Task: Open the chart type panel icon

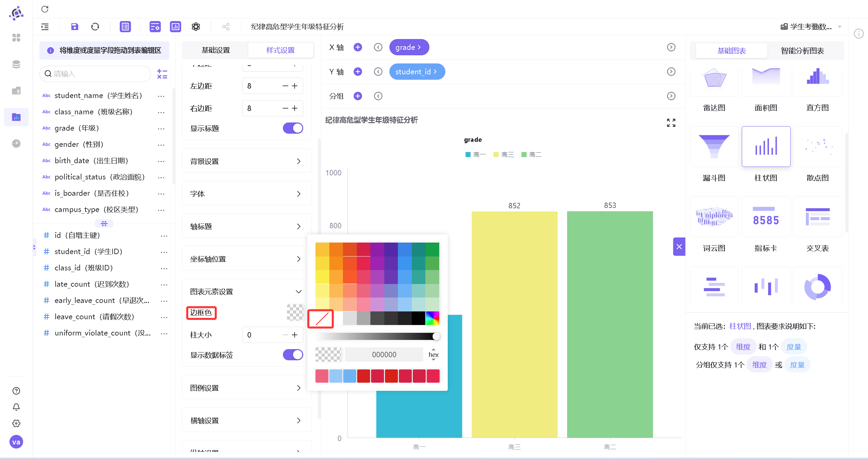Action: pyautogui.click(x=175, y=27)
